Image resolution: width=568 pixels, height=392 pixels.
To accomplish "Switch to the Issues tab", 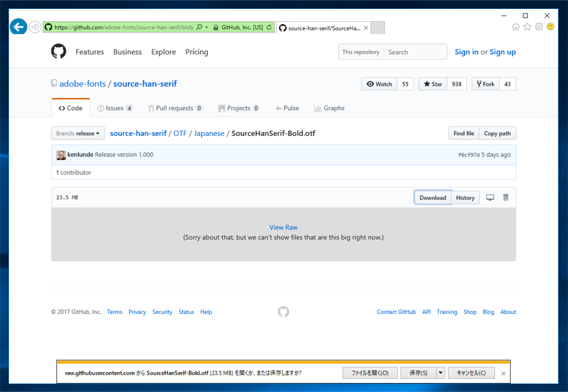I will [x=115, y=108].
